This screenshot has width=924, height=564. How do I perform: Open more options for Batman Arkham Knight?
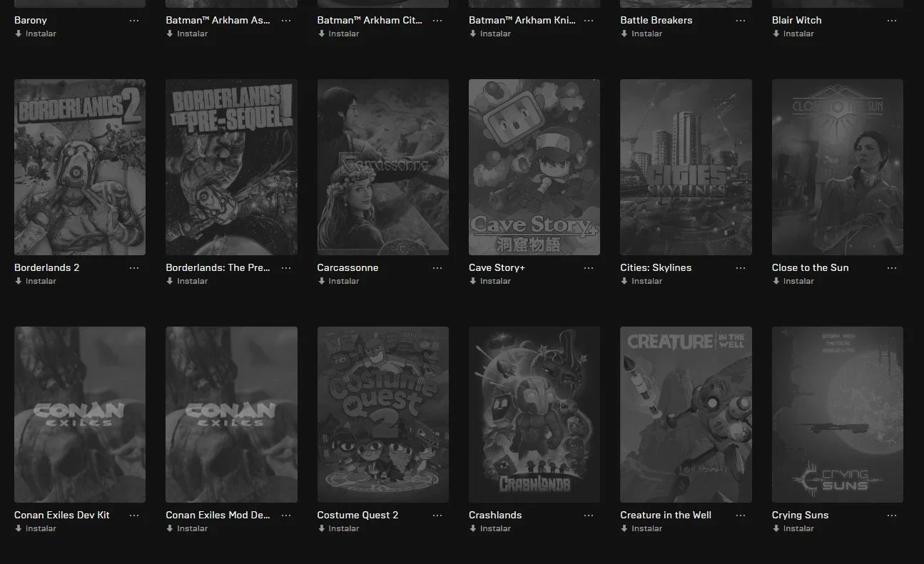(589, 21)
